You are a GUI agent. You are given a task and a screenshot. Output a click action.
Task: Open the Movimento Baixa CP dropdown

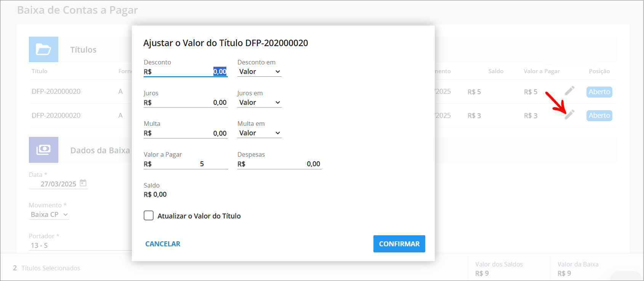click(x=49, y=215)
